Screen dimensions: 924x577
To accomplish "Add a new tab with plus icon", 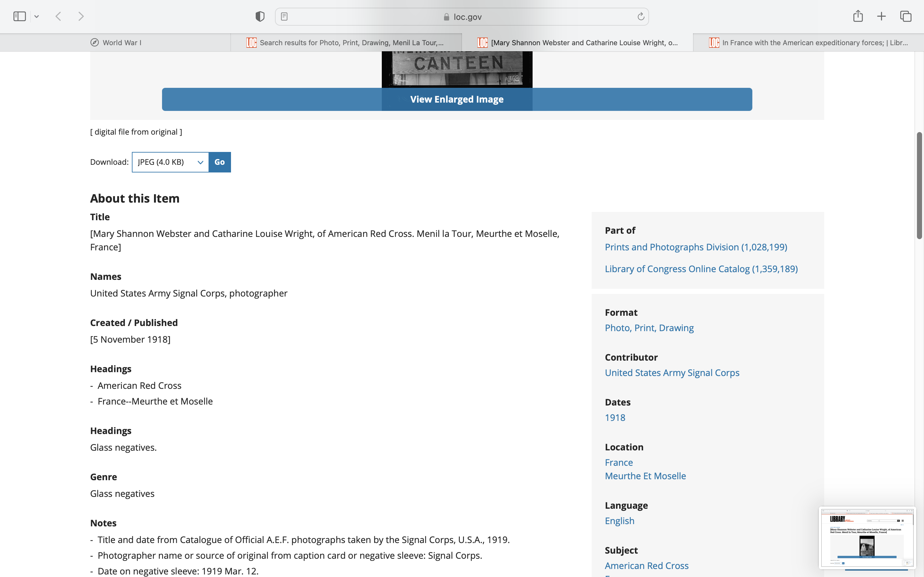I will pos(881,16).
